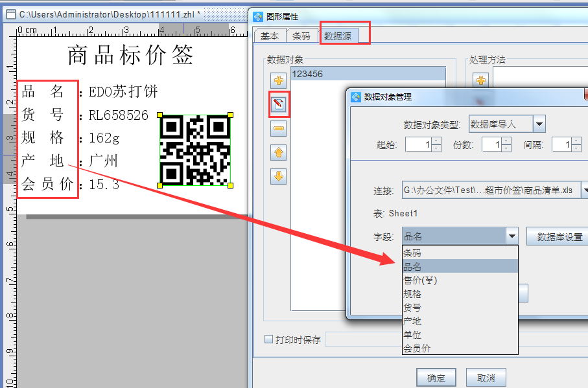Click the 图形属性 dialog title bar icon

pos(258,16)
